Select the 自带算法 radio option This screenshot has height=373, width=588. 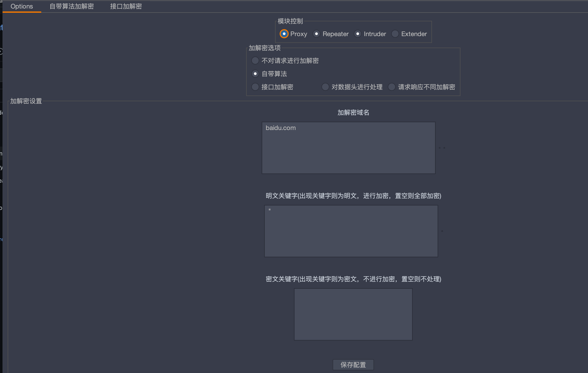click(x=255, y=74)
